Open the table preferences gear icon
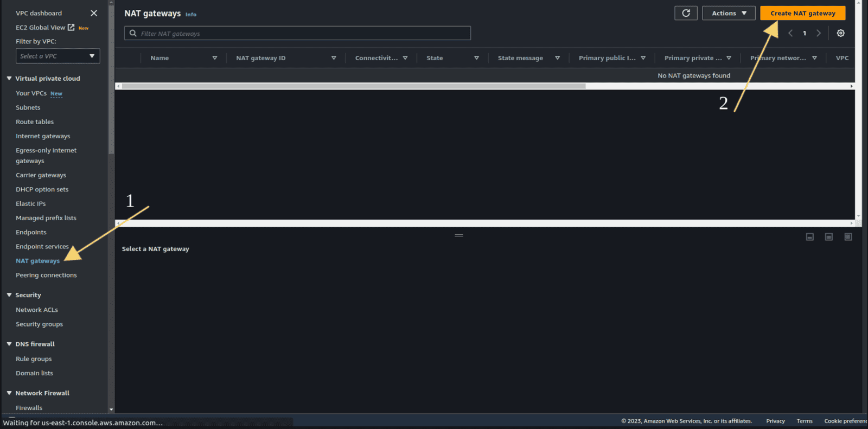Image resolution: width=868 pixels, height=429 pixels. [840, 33]
